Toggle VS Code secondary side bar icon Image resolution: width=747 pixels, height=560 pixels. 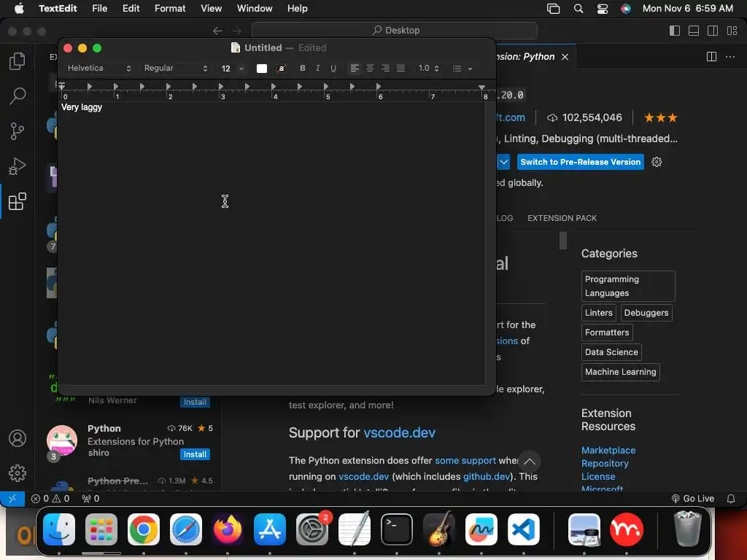(x=713, y=31)
